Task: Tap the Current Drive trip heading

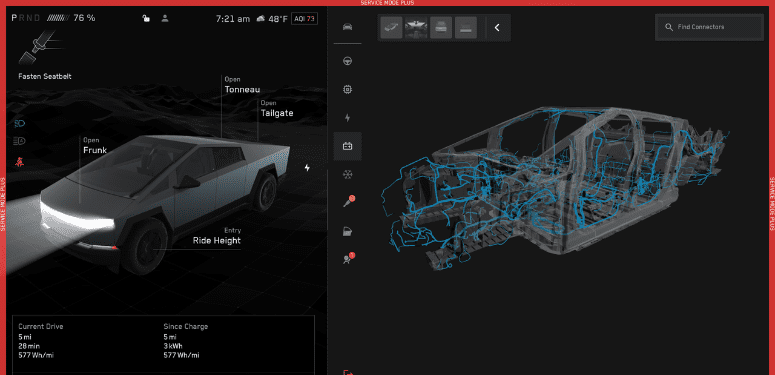Action: (41, 327)
